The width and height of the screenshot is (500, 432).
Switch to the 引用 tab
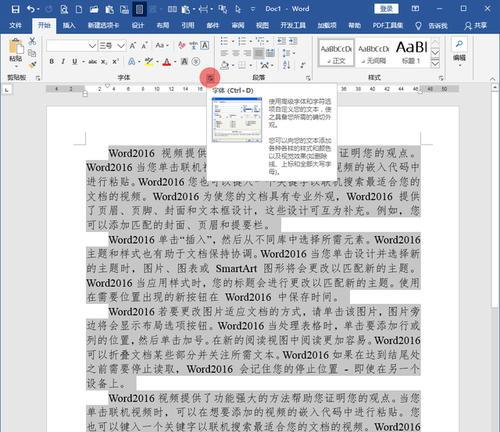[188, 25]
